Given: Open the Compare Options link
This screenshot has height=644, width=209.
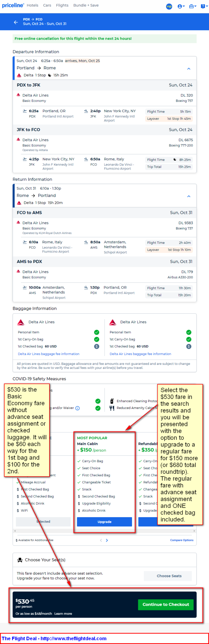Looking at the screenshot, I should [182, 540].
